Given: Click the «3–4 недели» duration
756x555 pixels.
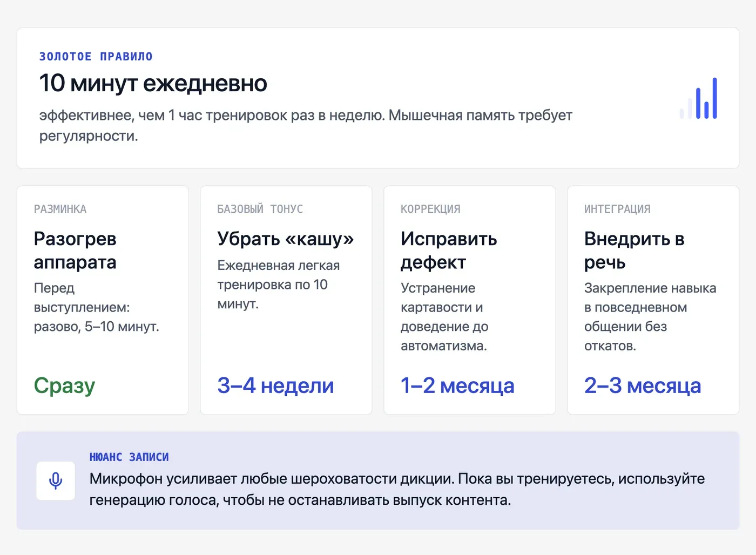Looking at the screenshot, I should (276, 385).
